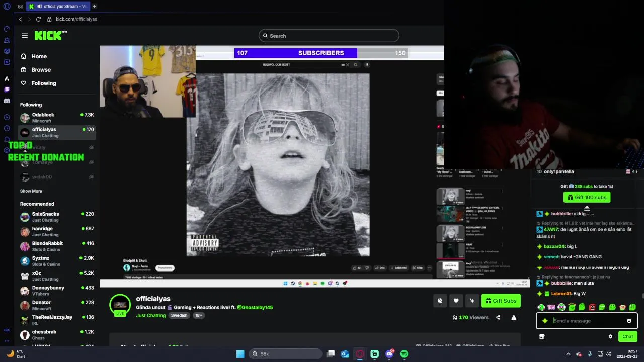Open the Kick hamburger menu
644x362 pixels.
click(25, 36)
